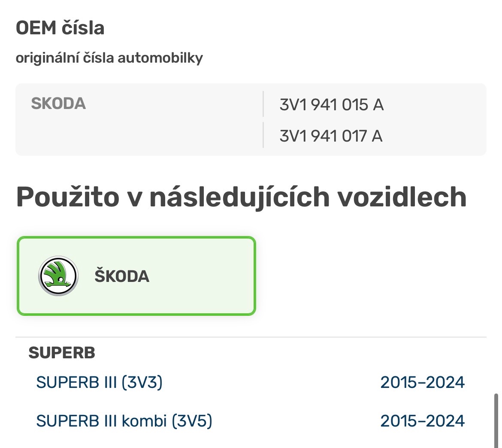Click the 2015–2024 range for SUPERB III
Screen dimensions: 502x448
click(422, 382)
